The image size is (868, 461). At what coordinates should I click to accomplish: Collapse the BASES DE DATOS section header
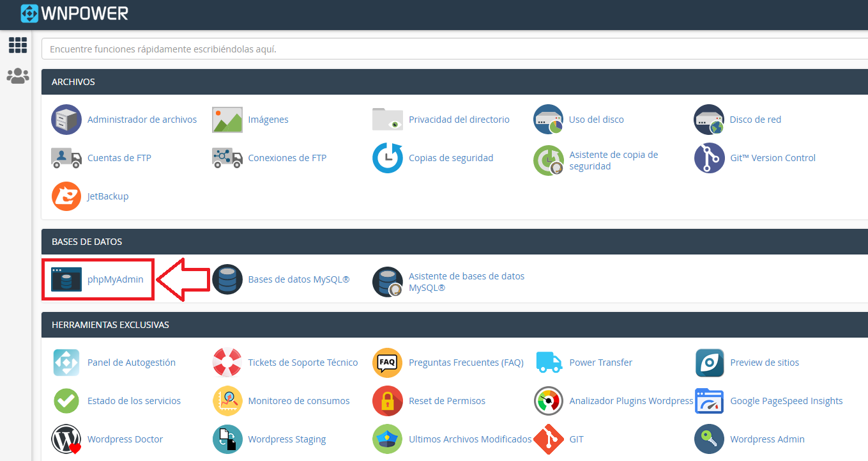tap(454, 242)
